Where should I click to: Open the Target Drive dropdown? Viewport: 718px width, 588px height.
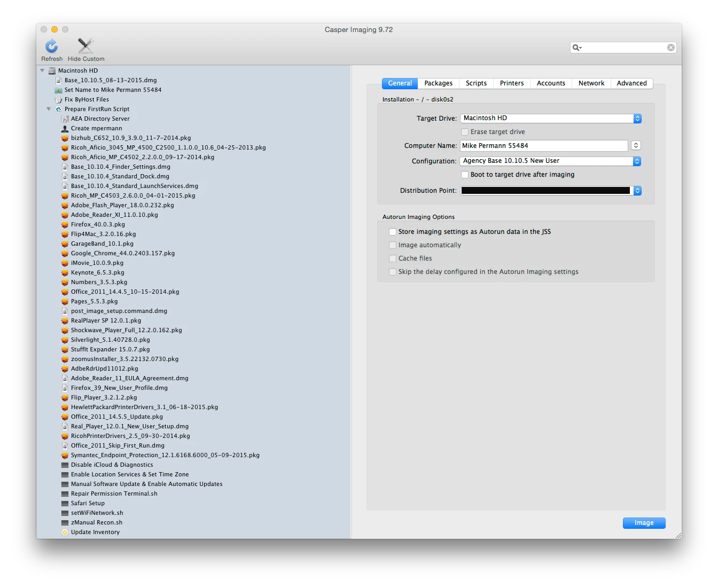551,119
